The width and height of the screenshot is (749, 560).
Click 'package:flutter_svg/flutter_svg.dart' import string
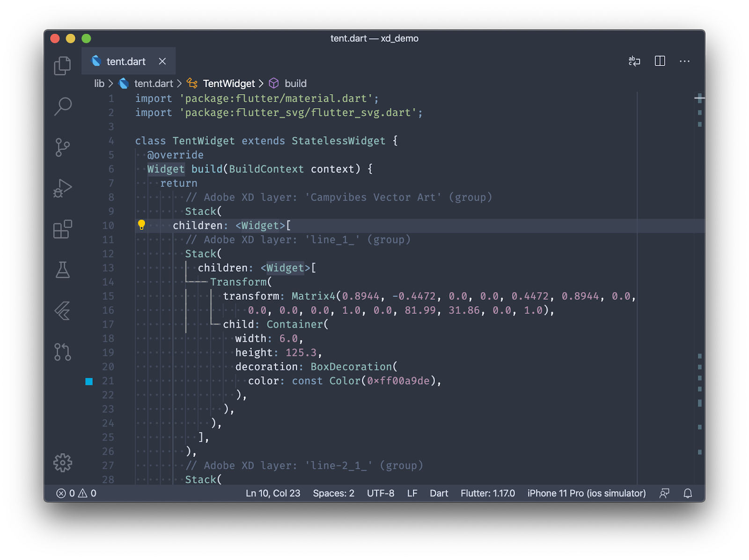point(298,112)
